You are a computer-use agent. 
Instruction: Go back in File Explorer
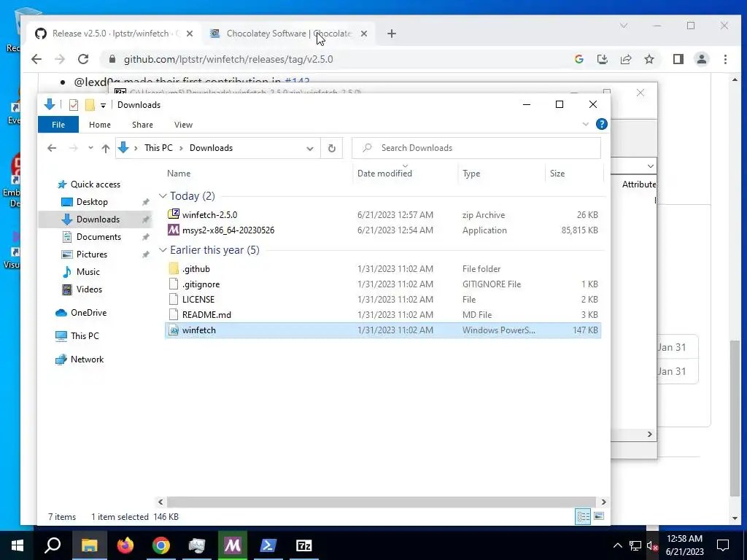click(52, 148)
